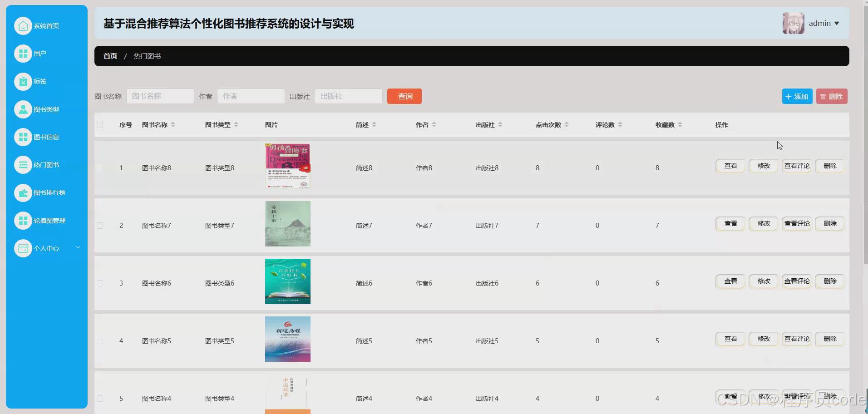The height and width of the screenshot is (414, 868).
Task: Click the 标签 clipboard icon in sidebar
Action: [x=23, y=81]
